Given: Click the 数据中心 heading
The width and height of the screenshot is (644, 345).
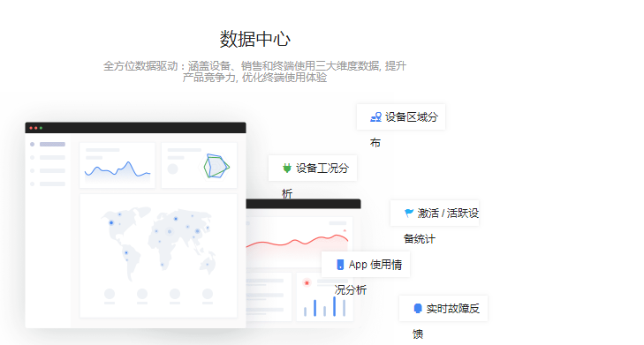Looking at the screenshot, I should [255, 40].
